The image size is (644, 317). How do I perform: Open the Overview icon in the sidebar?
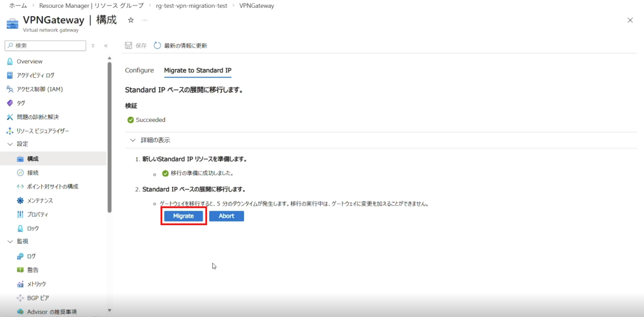(x=10, y=61)
